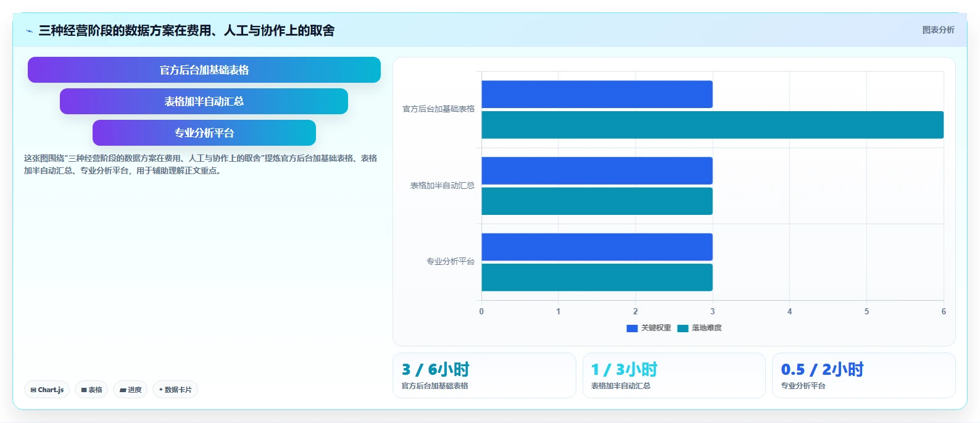This screenshot has width=980, height=423.
Task: Click the 数据卡片 tag chip
Action: 175,390
